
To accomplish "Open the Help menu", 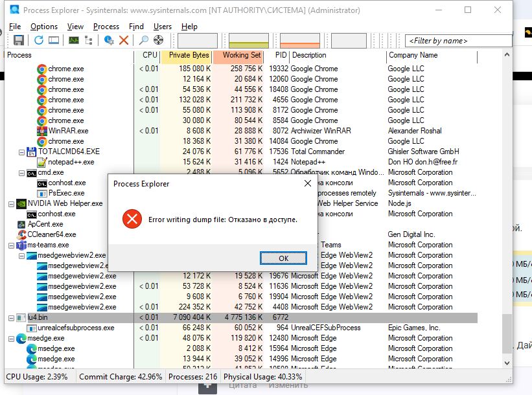I will point(189,27).
